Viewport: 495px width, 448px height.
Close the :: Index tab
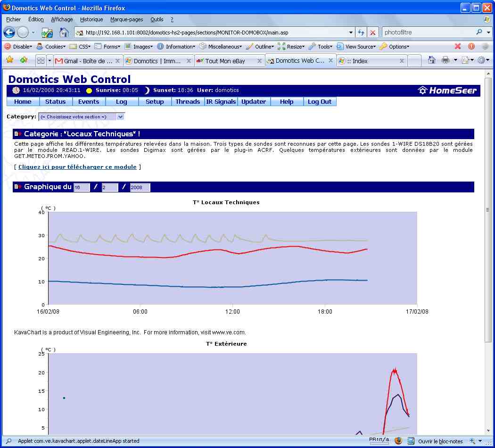point(402,61)
